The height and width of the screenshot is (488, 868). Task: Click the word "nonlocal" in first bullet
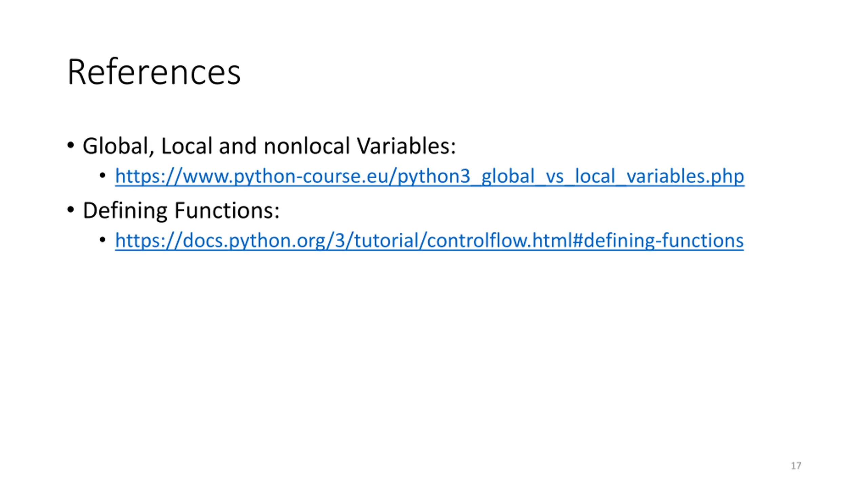[x=307, y=146]
